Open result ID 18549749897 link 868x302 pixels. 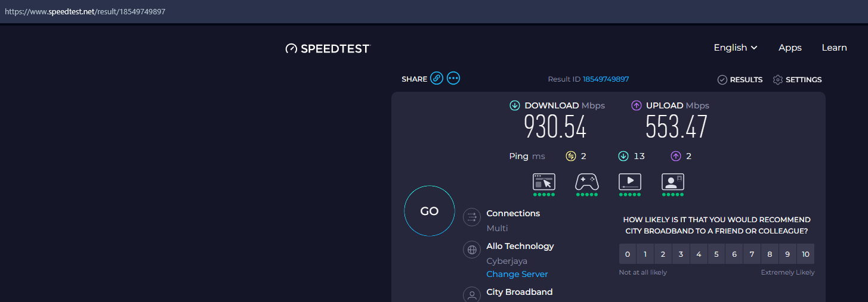[606, 79]
